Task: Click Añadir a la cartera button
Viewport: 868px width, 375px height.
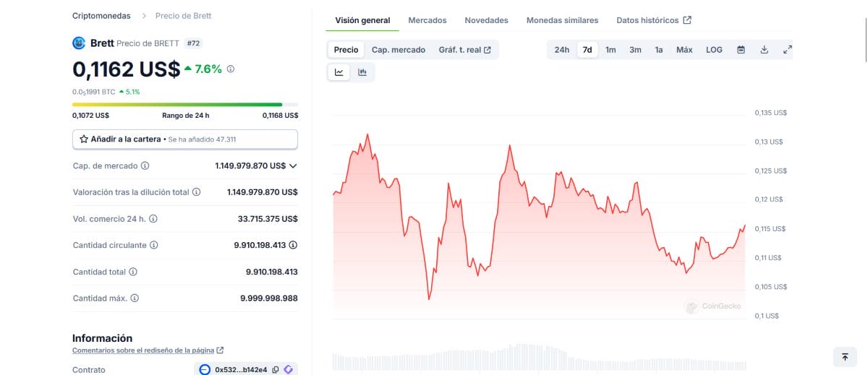Action: coord(185,139)
